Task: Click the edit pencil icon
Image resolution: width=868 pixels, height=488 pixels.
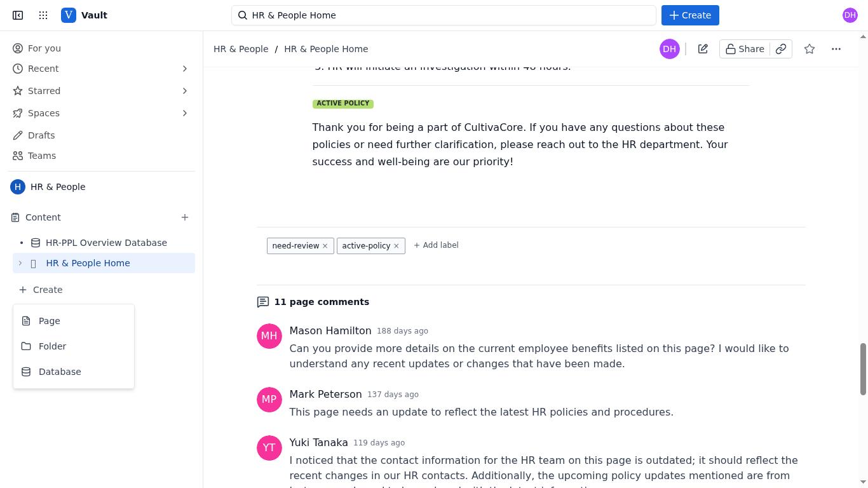Action: point(703,49)
